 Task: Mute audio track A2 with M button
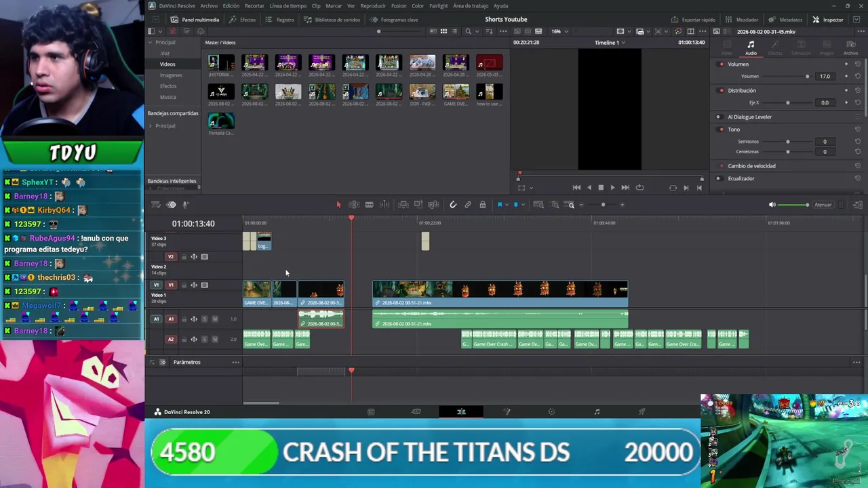pyautogui.click(x=215, y=340)
